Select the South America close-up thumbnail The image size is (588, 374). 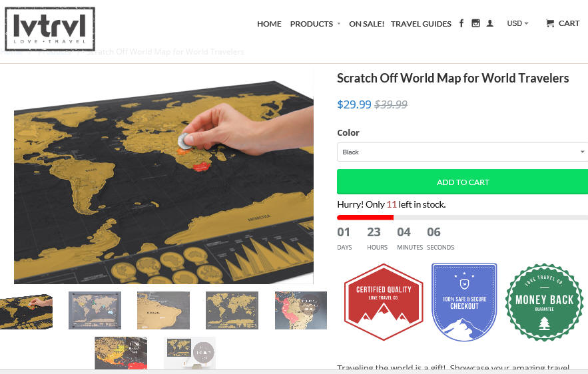164,310
